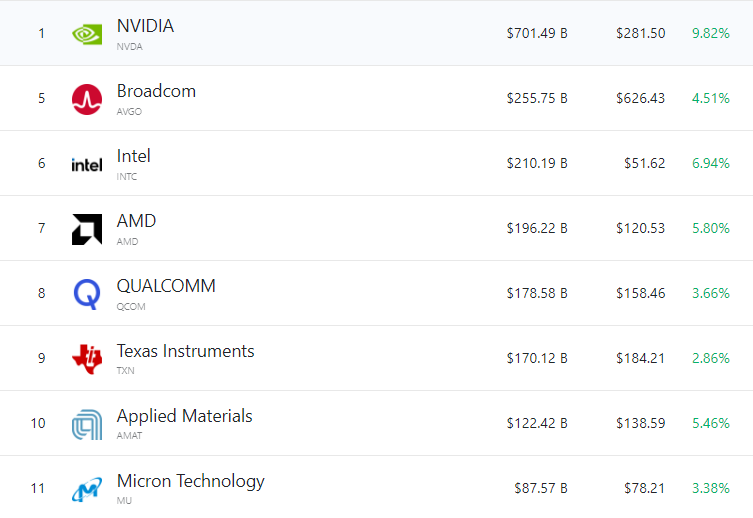This screenshot has width=753, height=518.
Task: Click the Micron Technology logo icon
Action: pyautogui.click(x=87, y=489)
